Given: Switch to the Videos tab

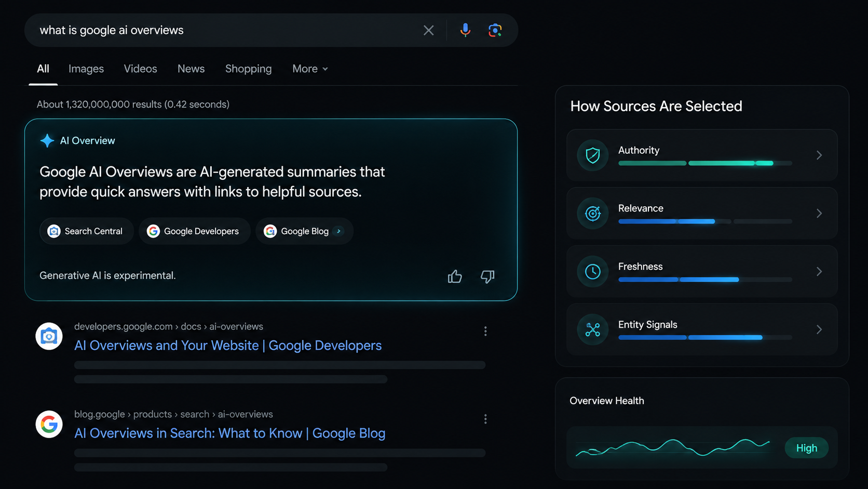Looking at the screenshot, I should click(x=140, y=69).
